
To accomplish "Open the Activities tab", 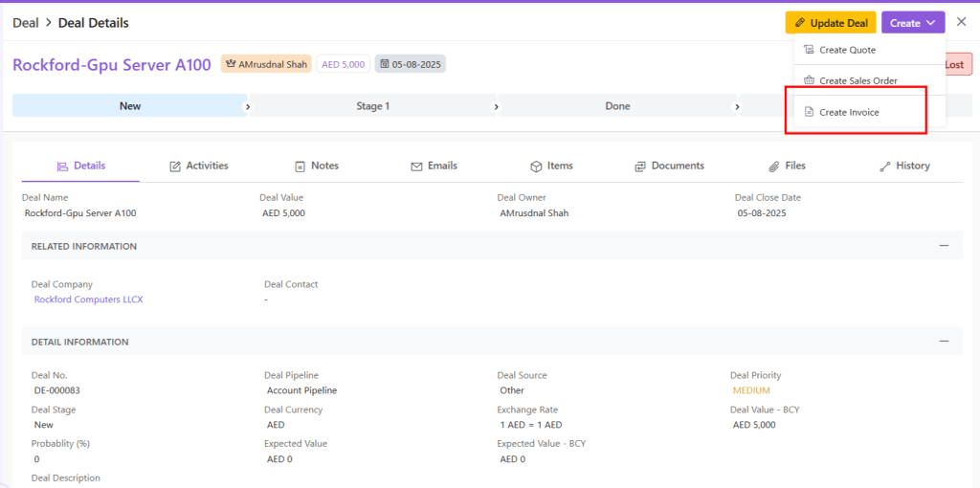I will (x=199, y=166).
